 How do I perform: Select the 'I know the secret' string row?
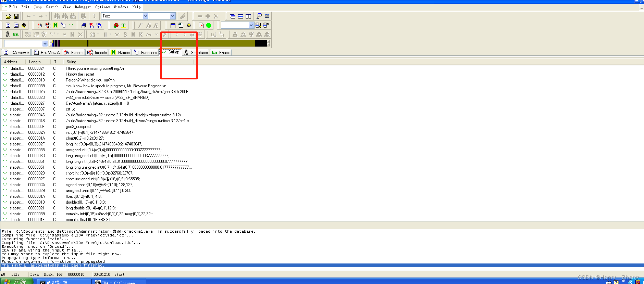tap(80, 74)
